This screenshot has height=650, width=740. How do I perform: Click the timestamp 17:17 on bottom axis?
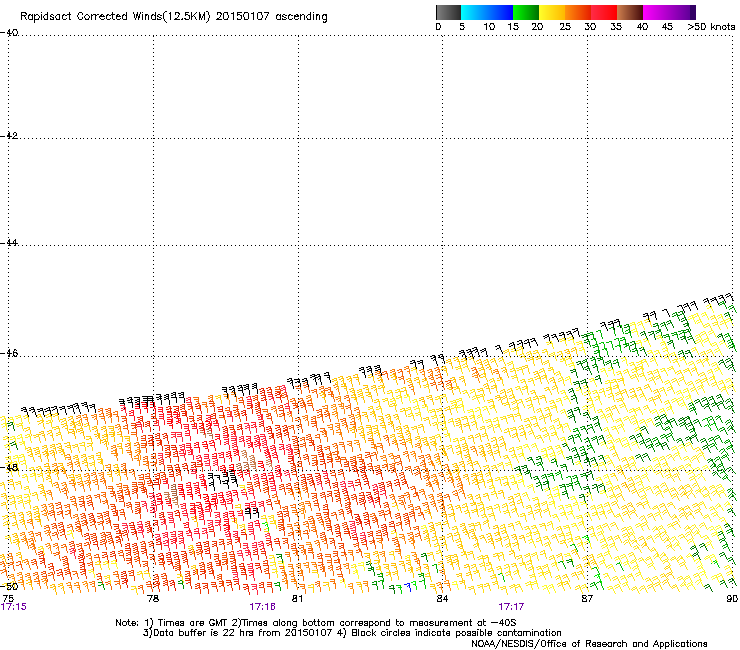511,607
